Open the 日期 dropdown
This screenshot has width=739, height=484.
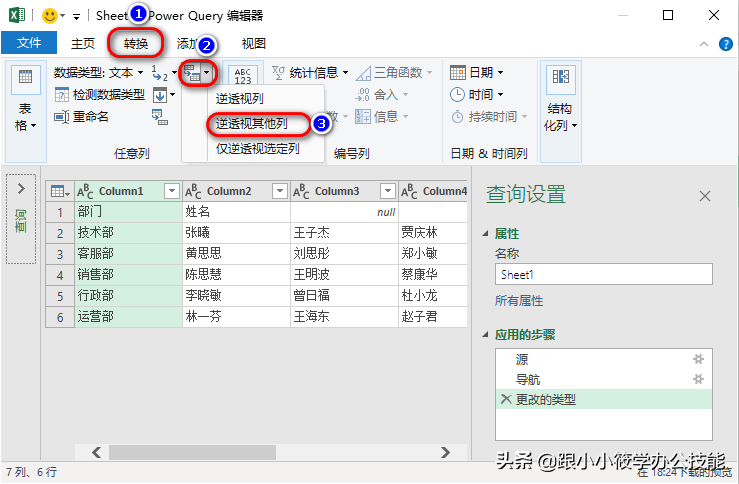tap(476, 73)
